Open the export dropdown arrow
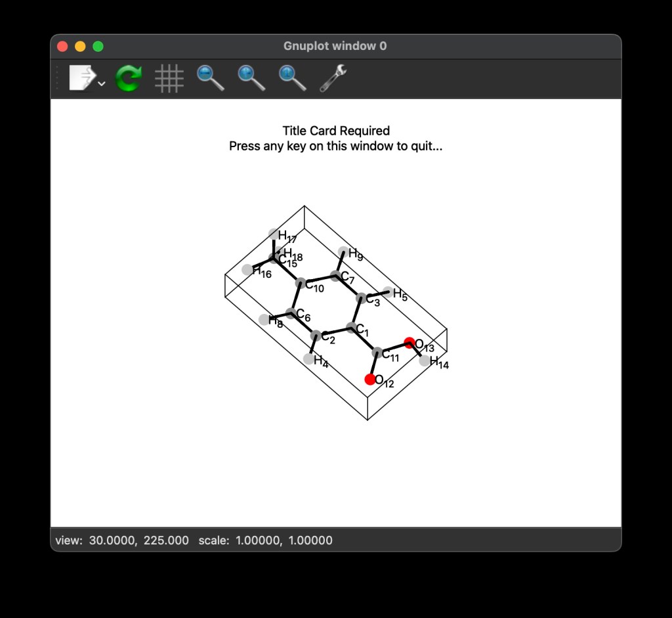Screen dimensions: 672x618 point(102,83)
